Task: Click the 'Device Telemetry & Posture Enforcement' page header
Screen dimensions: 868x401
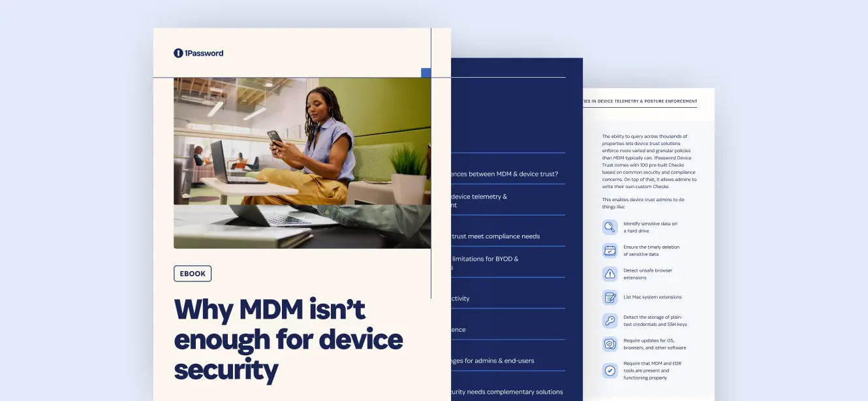Action: (x=640, y=102)
